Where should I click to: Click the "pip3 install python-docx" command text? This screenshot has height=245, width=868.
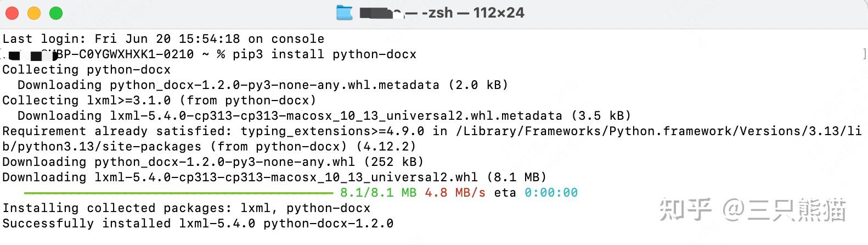pos(324,54)
